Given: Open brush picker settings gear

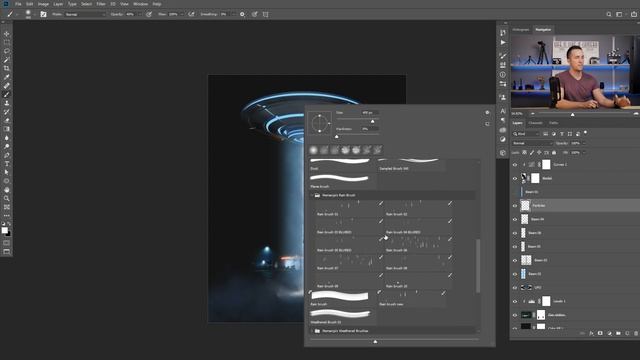Looking at the screenshot, I should coord(487,113).
